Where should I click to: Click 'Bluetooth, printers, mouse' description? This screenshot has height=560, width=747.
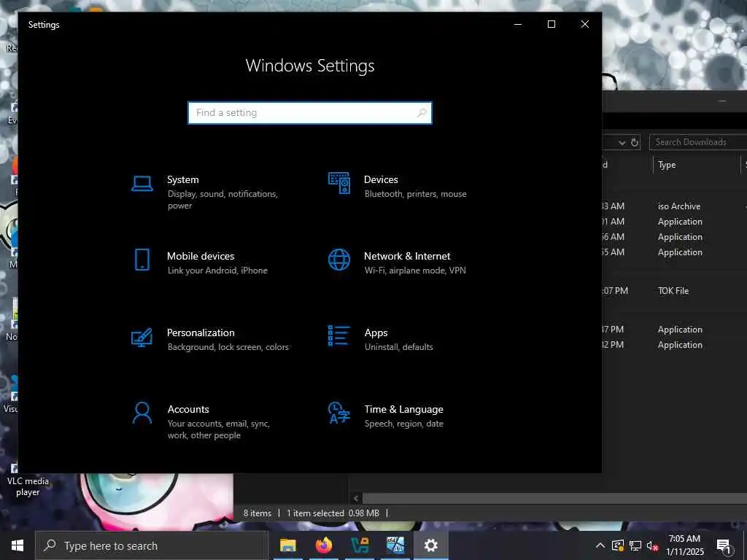[415, 194]
